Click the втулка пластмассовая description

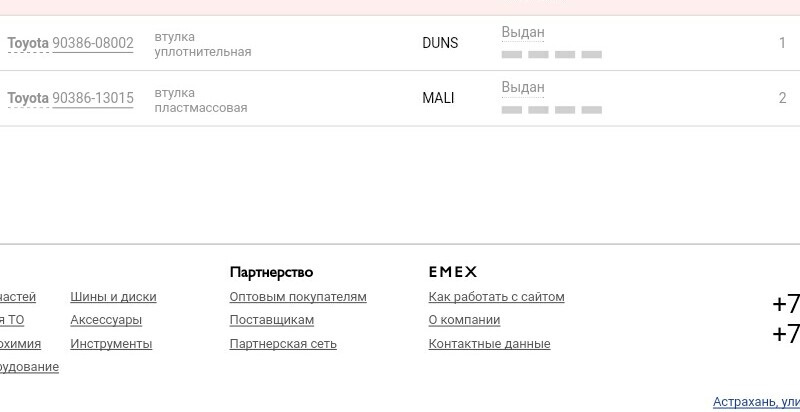tap(200, 100)
